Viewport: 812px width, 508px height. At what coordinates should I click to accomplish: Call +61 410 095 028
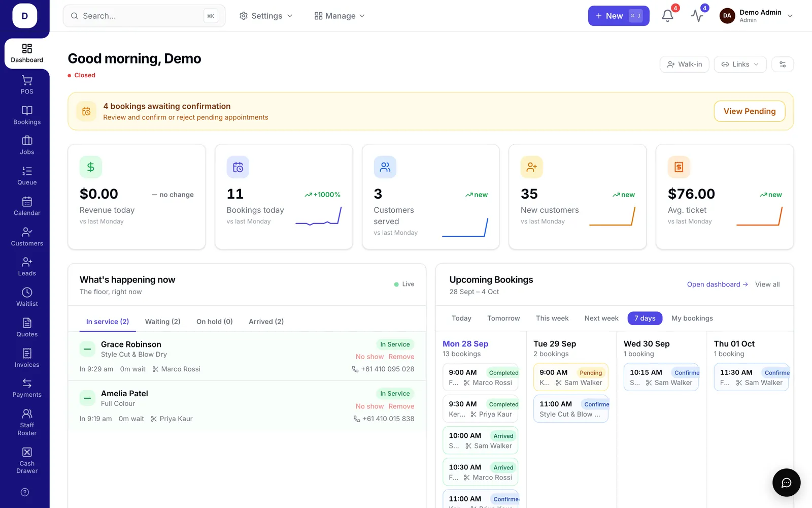point(383,369)
